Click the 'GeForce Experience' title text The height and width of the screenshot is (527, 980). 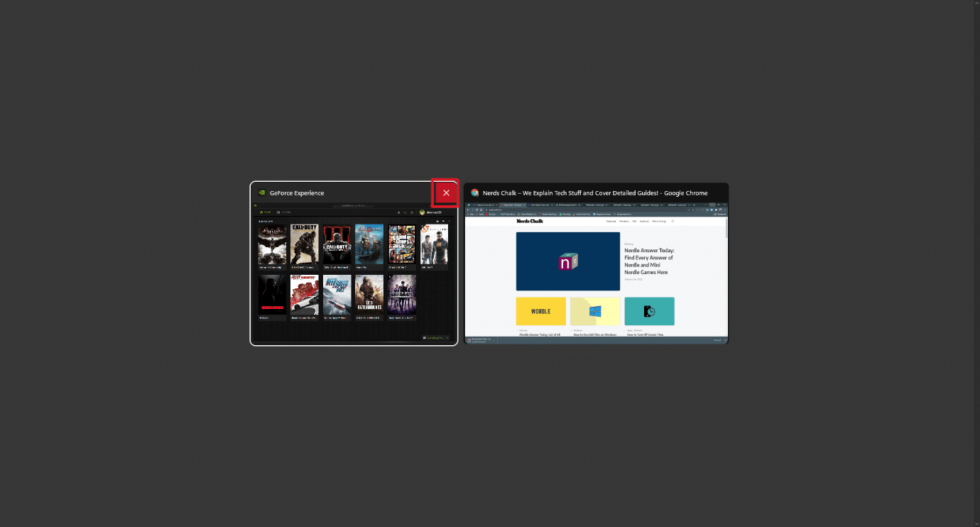(297, 193)
